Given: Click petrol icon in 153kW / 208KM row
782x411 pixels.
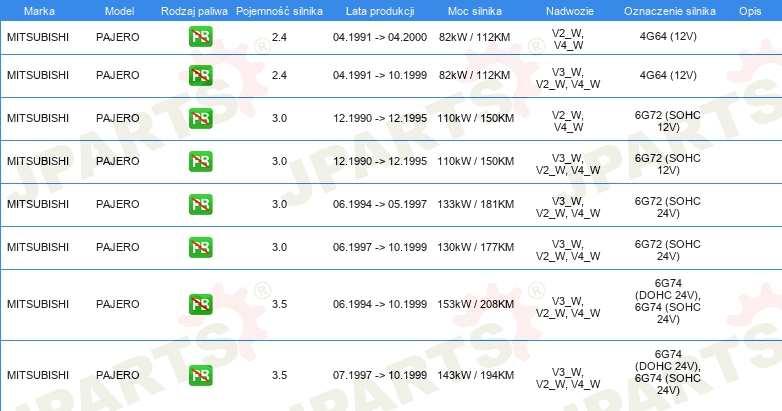Looking at the screenshot, I should click(200, 304).
